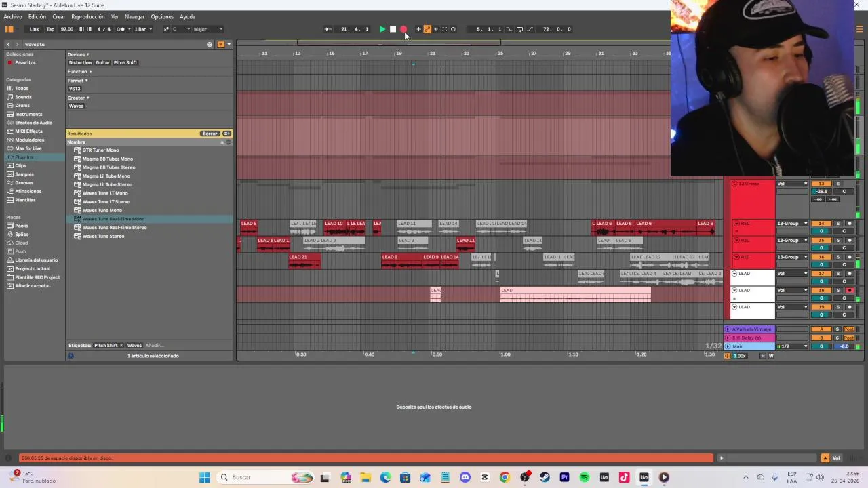This screenshot has width=868, height=488.
Task: Open the Opciones menu
Action: [162, 16]
